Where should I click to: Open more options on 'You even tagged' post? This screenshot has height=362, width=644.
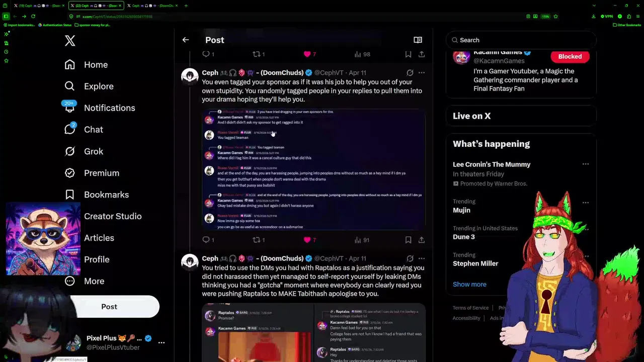point(422,72)
